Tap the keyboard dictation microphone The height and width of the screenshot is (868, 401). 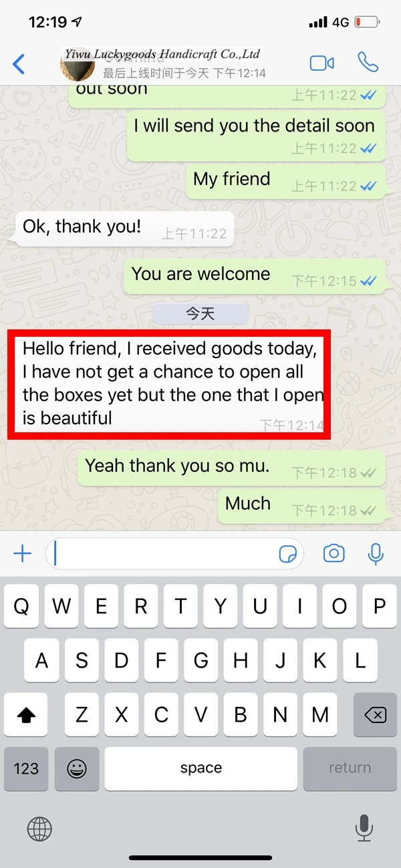364,829
